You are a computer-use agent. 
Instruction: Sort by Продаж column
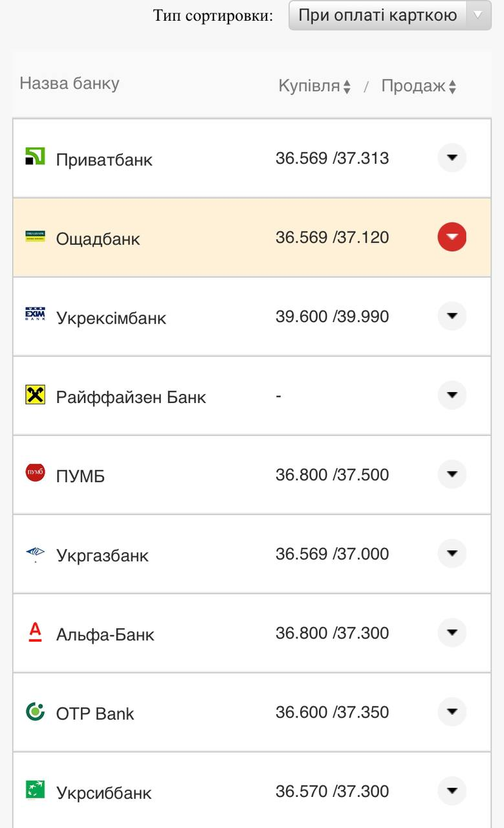point(419,86)
